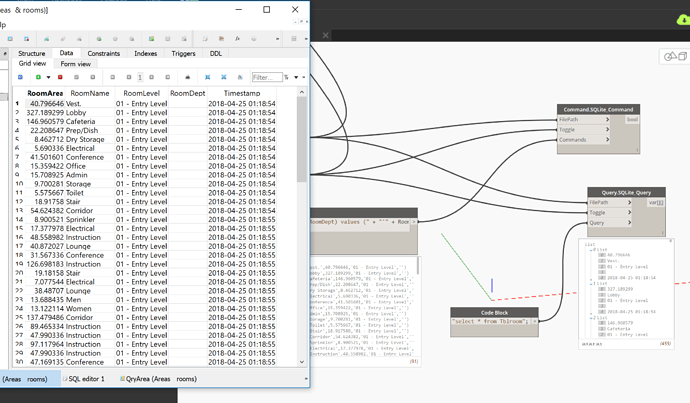Select cell with value 40.796646

click(x=45, y=104)
